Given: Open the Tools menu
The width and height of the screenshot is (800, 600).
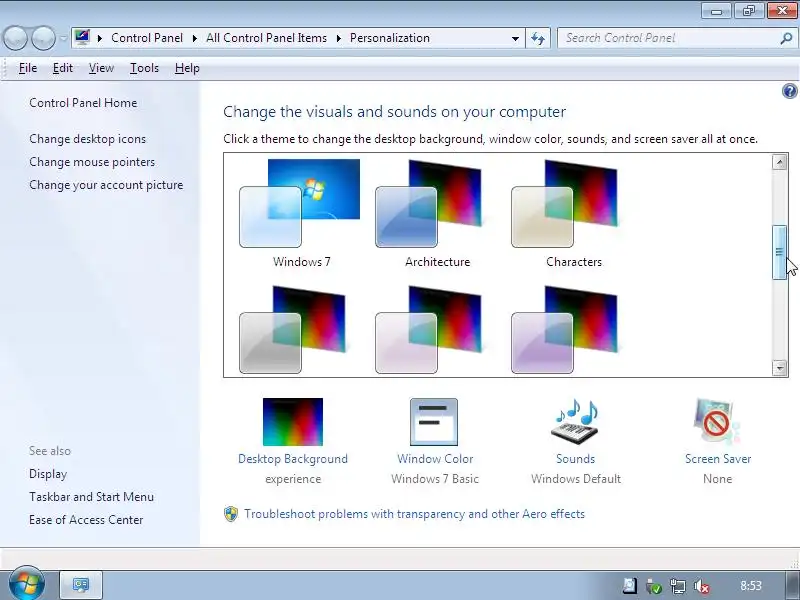Looking at the screenshot, I should coord(144,68).
